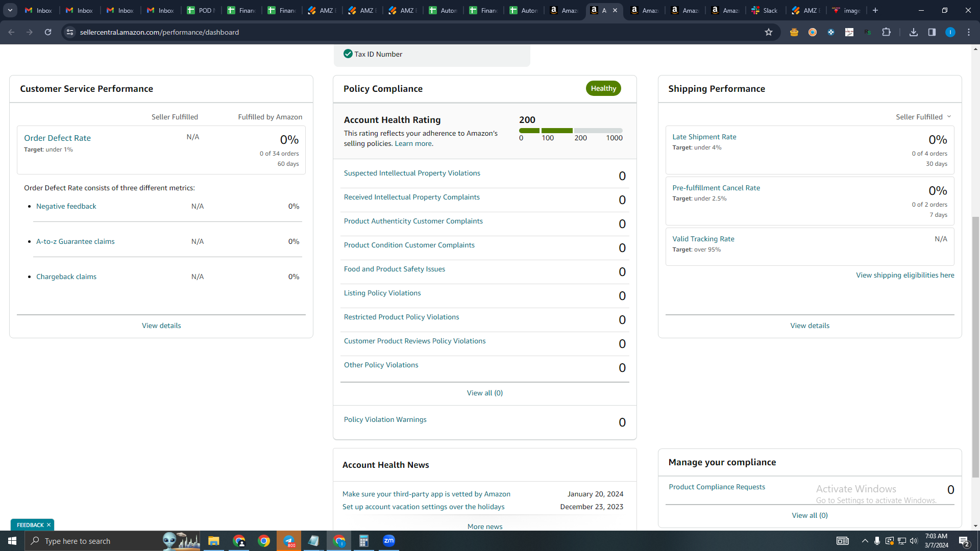Click Learn more about Account Health Rating
This screenshot has width=980, height=551.
pos(413,143)
